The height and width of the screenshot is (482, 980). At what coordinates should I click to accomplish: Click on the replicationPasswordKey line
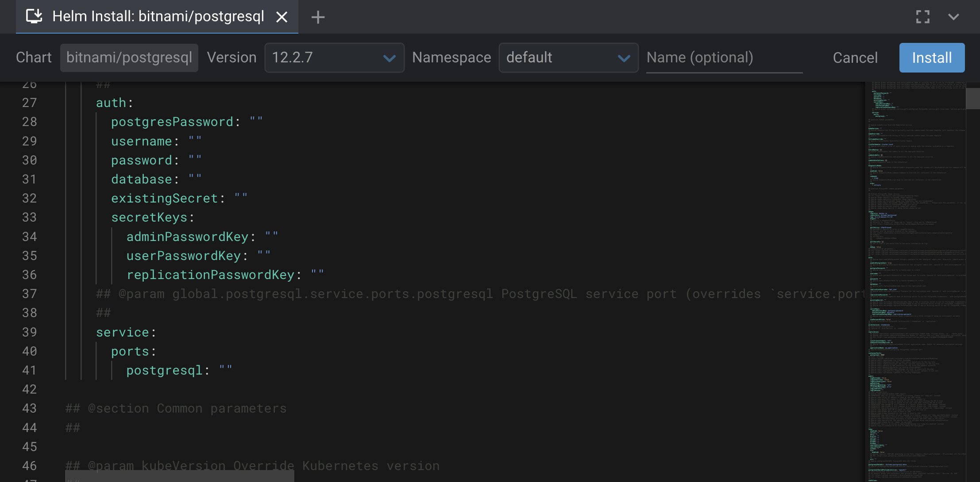pyautogui.click(x=210, y=275)
